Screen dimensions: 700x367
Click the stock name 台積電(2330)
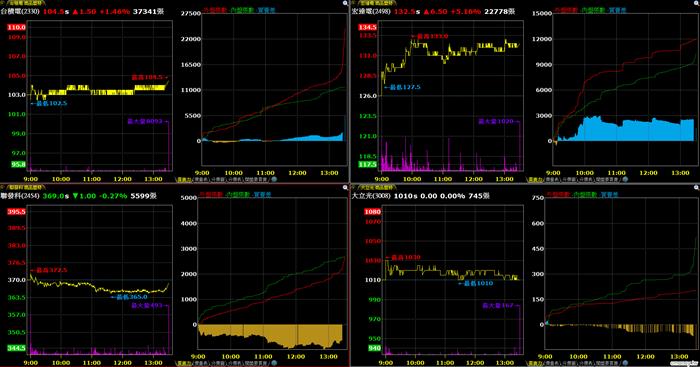20,11
